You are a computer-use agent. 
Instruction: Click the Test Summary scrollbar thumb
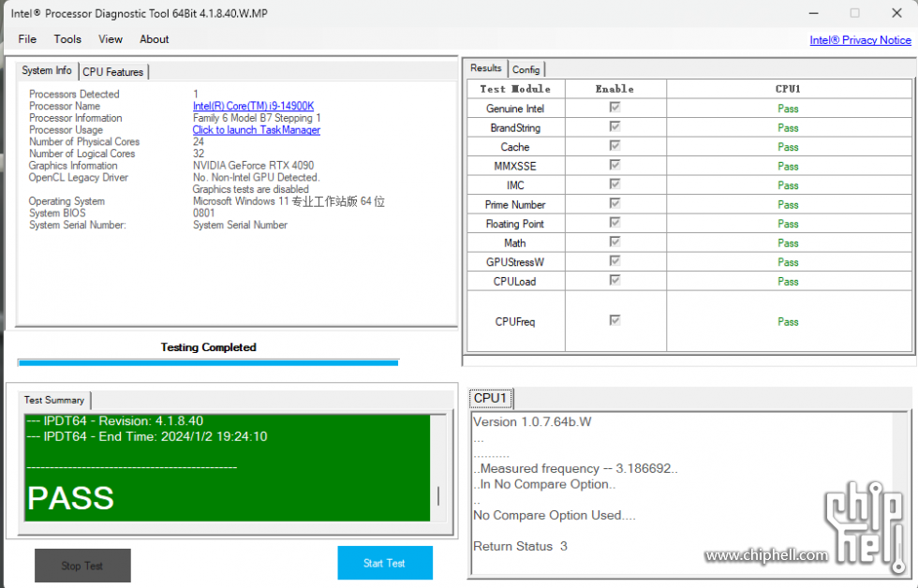pyautogui.click(x=438, y=497)
